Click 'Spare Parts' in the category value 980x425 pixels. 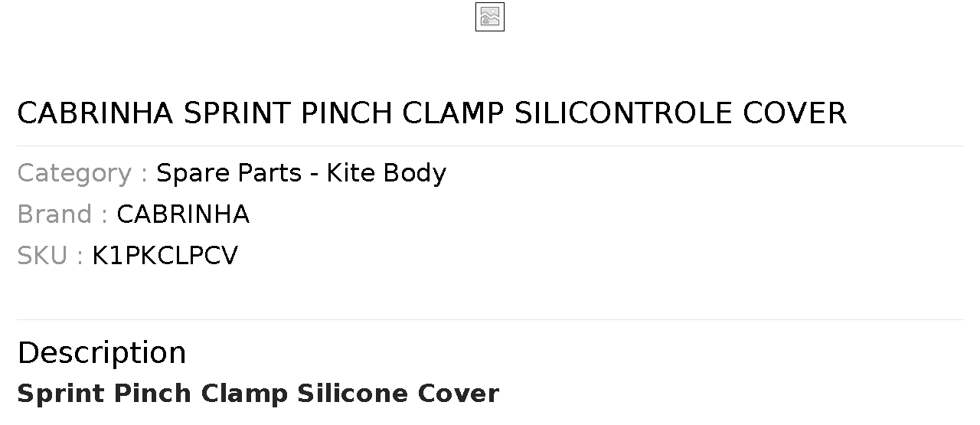click(229, 173)
